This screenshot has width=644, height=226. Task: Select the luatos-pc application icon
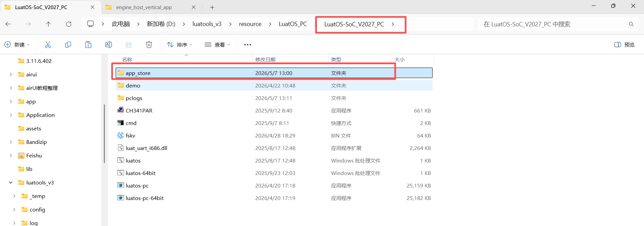coord(120,185)
